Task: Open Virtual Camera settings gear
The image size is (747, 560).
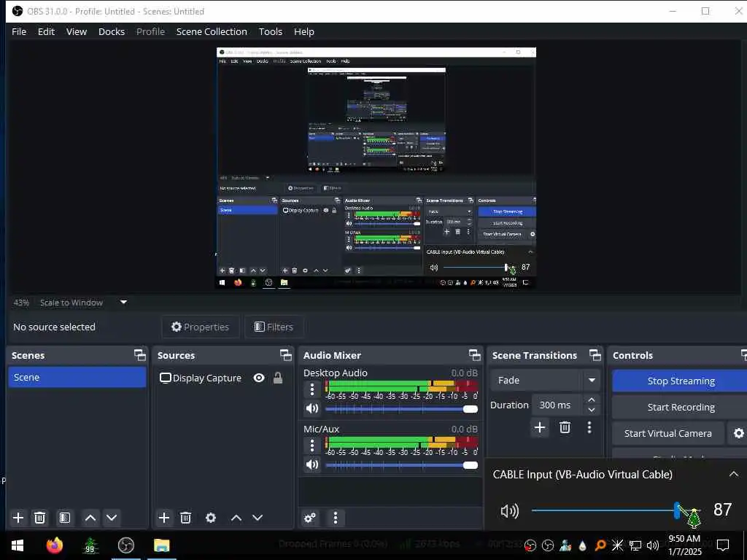Action: [738, 433]
